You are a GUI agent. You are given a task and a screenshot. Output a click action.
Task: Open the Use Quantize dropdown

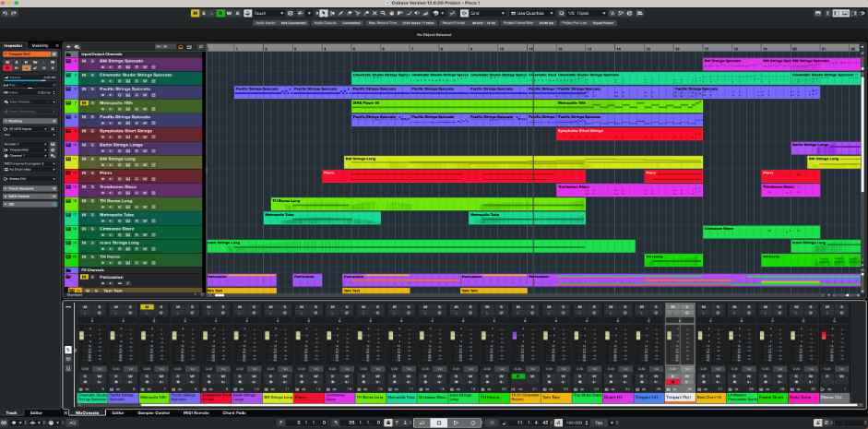(532, 13)
